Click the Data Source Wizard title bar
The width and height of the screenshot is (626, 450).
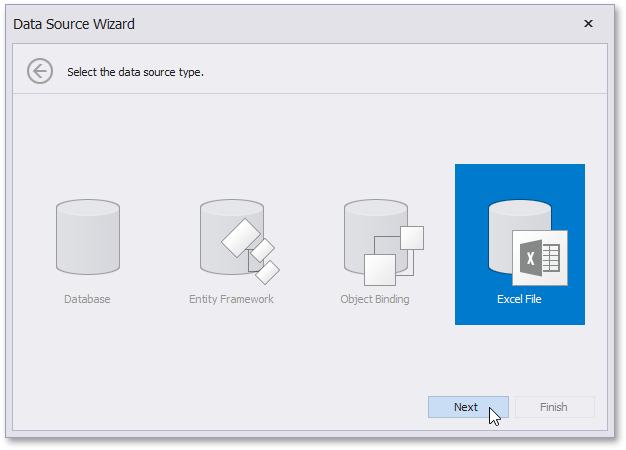(x=300, y=23)
